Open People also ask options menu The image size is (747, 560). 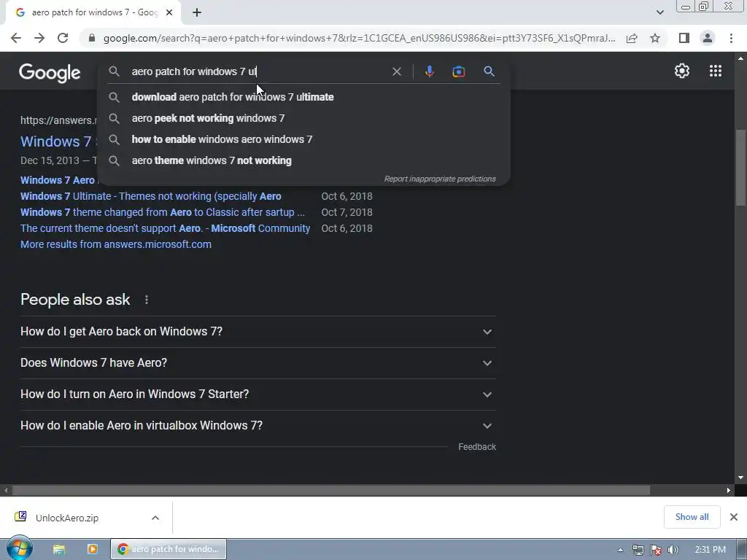(146, 300)
